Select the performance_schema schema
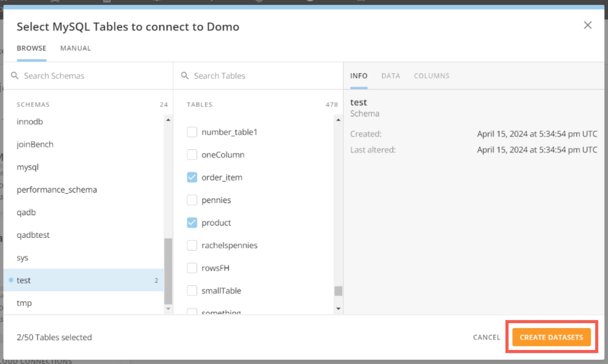The width and height of the screenshot is (608, 364). coord(83,190)
